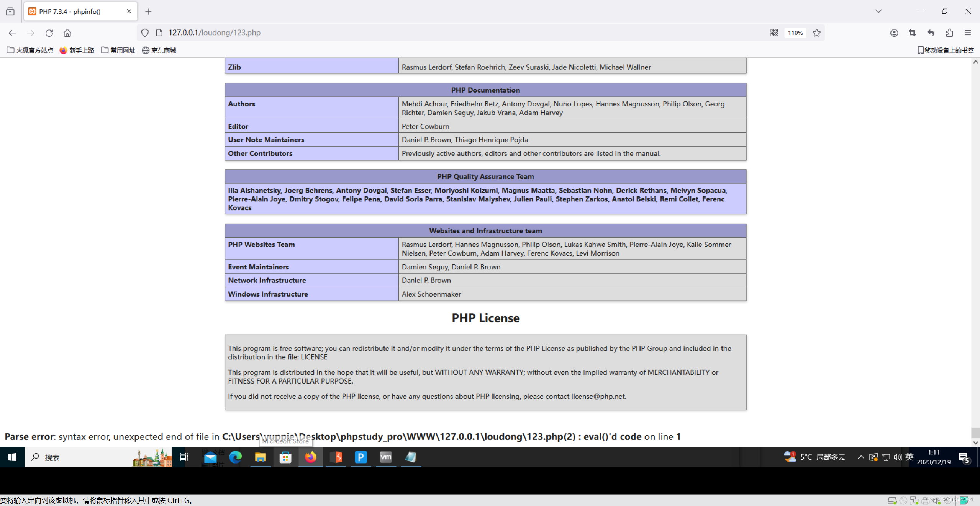The width and height of the screenshot is (980, 506).
Task: Open the 常用网址 bookmarks folder
Action: (118, 50)
